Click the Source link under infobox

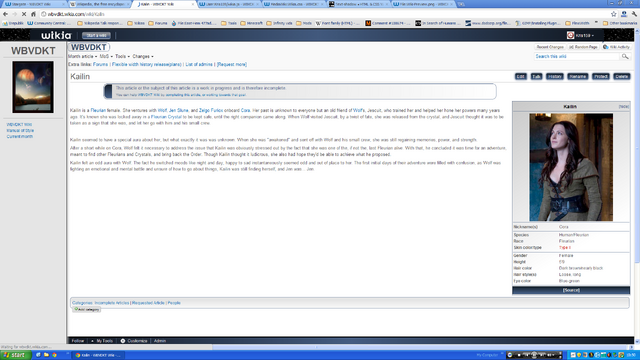tap(571, 290)
